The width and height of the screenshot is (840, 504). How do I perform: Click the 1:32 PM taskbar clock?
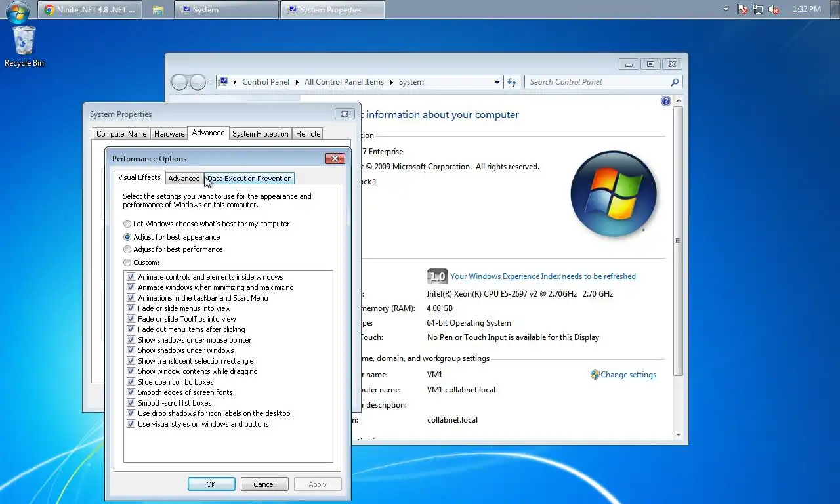point(807,9)
